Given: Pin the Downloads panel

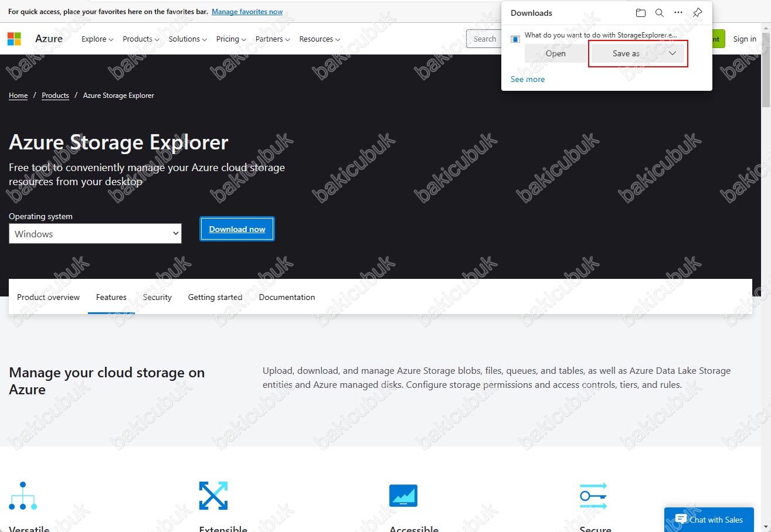Looking at the screenshot, I should pos(697,13).
